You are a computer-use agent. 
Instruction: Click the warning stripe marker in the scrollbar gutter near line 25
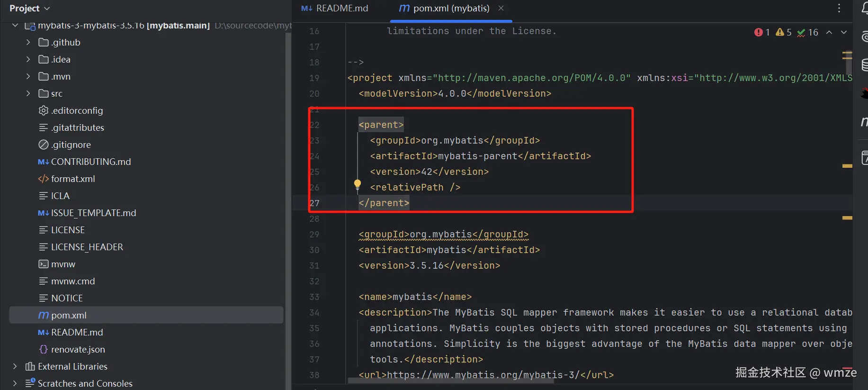847,166
